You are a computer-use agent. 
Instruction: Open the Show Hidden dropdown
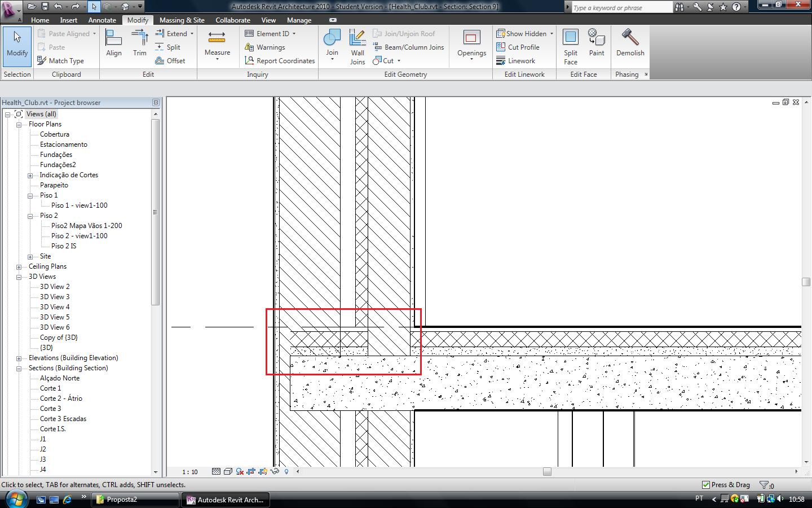click(551, 34)
